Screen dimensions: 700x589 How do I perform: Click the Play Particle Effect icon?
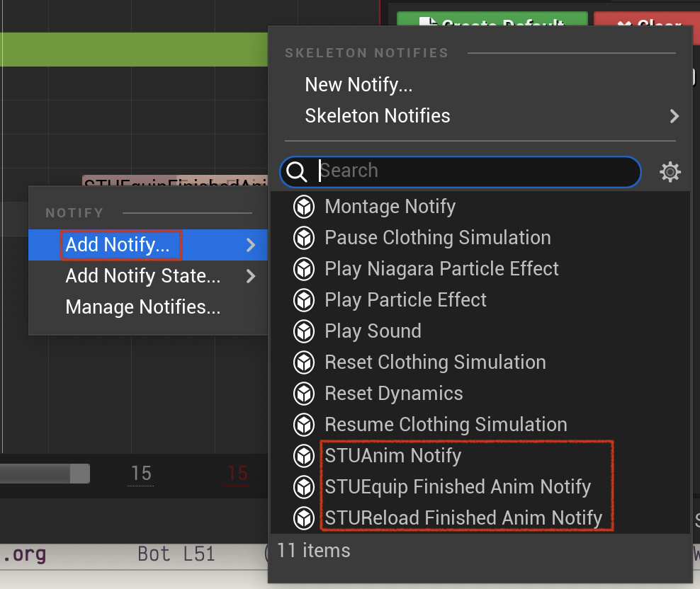(304, 300)
